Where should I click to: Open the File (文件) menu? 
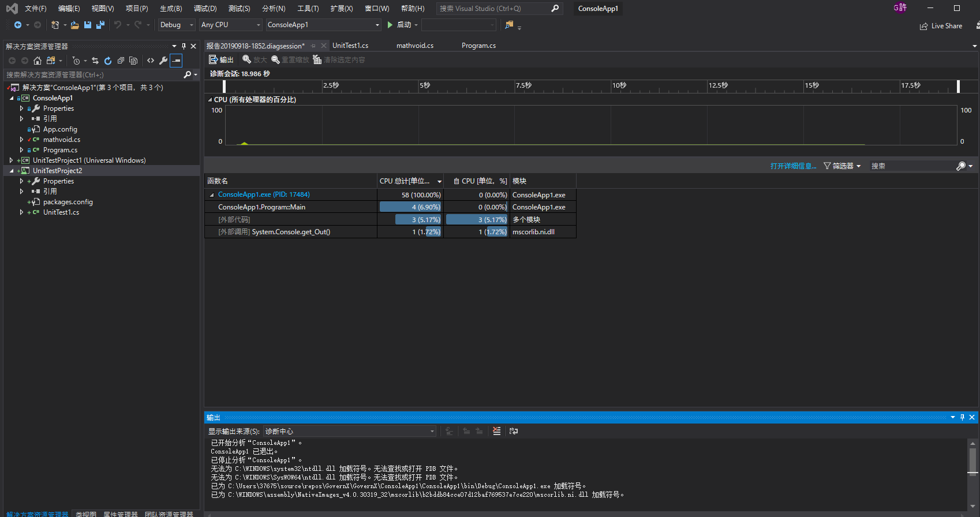click(36, 9)
